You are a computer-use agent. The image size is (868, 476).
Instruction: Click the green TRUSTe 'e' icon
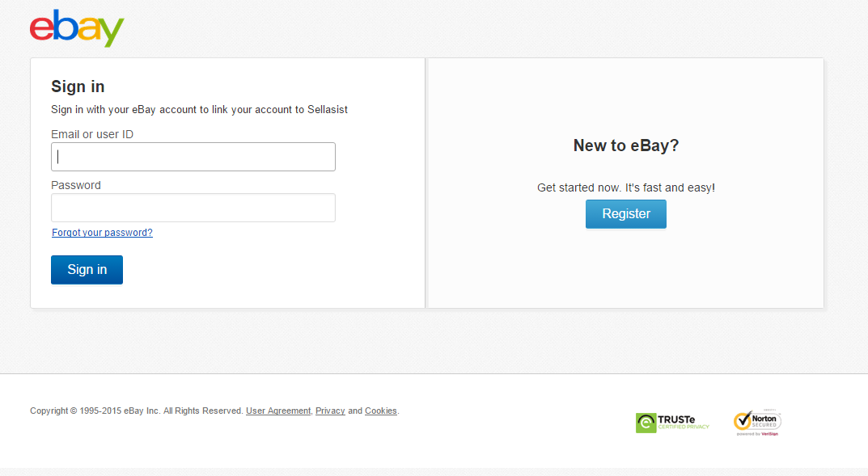(x=646, y=423)
